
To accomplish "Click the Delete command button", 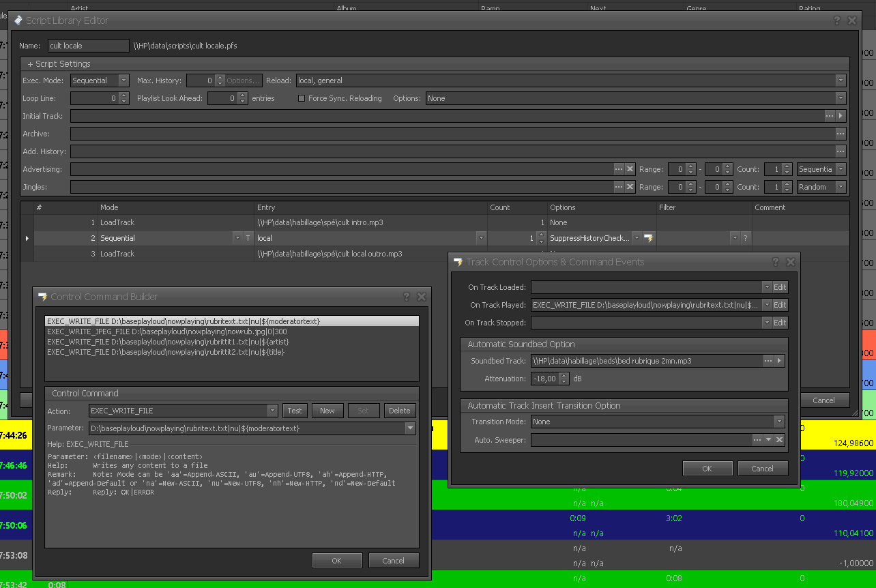I will coord(400,411).
